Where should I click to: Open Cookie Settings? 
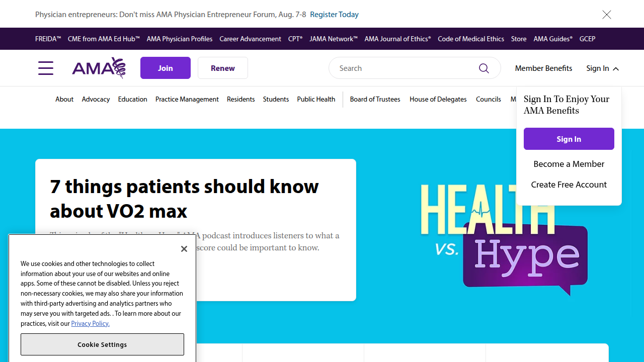(102, 344)
